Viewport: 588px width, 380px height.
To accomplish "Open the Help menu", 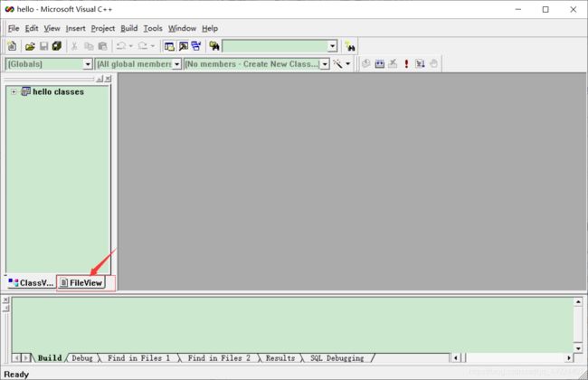I will pos(210,29).
